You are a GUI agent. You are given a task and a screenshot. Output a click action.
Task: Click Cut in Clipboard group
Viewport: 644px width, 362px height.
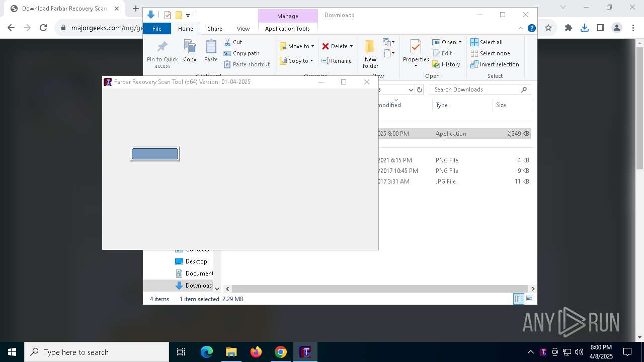tap(233, 42)
